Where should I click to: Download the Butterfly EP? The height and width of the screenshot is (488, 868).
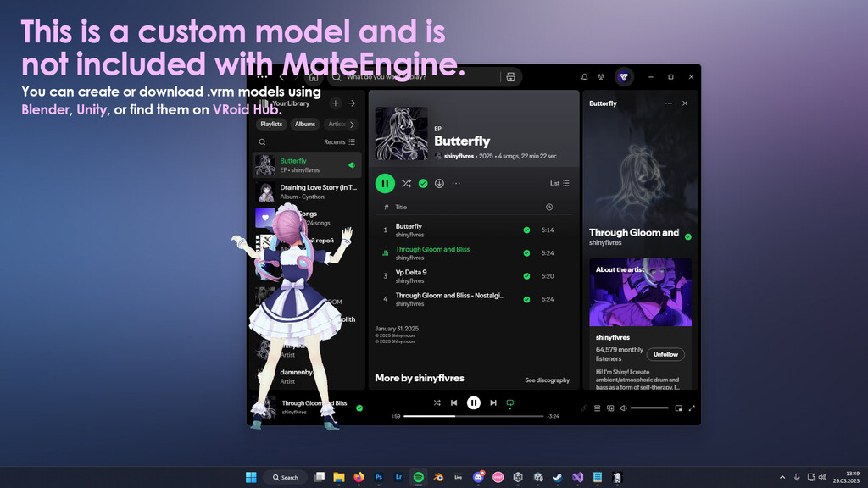coord(439,183)
